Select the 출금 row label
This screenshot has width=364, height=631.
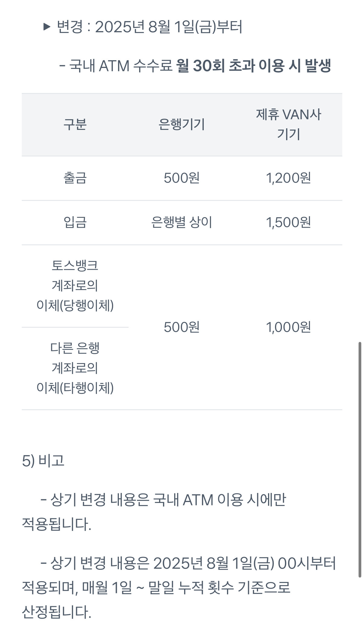(x=75, y=178)
